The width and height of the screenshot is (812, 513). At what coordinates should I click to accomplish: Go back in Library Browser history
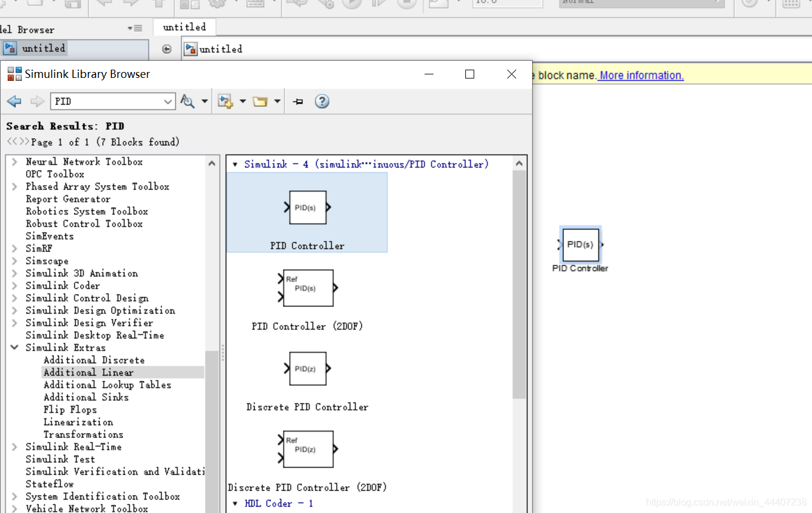tap(14, 102)
